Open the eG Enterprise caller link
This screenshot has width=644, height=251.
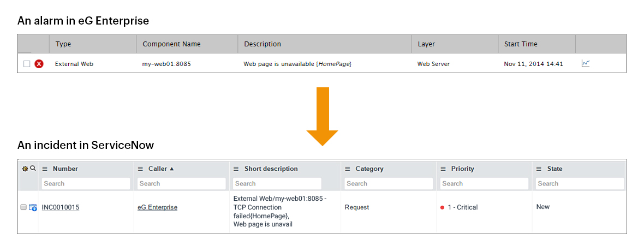click(157, 207)
